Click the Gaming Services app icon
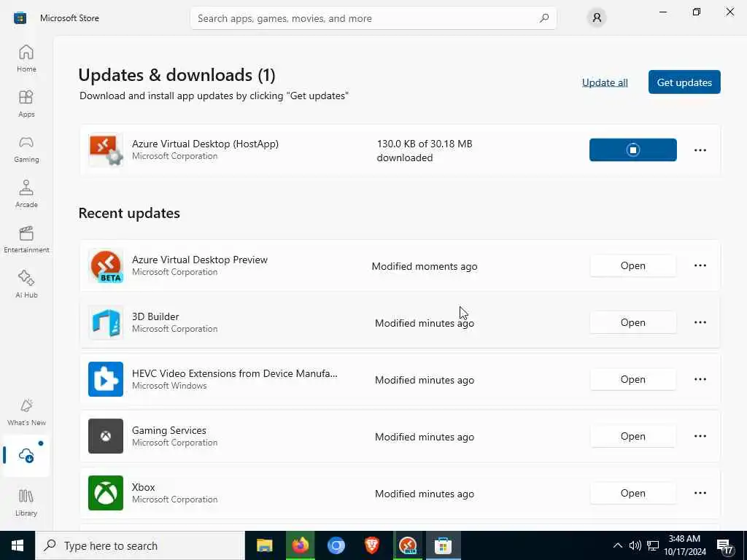 [106, 436]
